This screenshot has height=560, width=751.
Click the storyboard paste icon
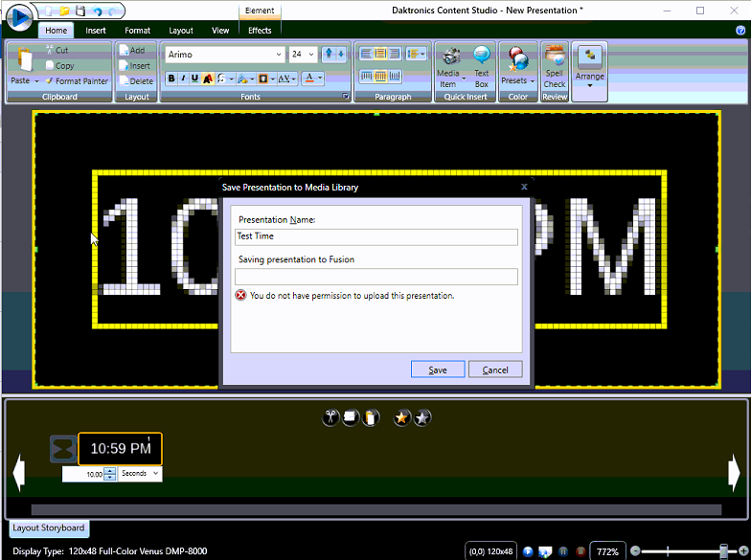(x=370, y=417)
